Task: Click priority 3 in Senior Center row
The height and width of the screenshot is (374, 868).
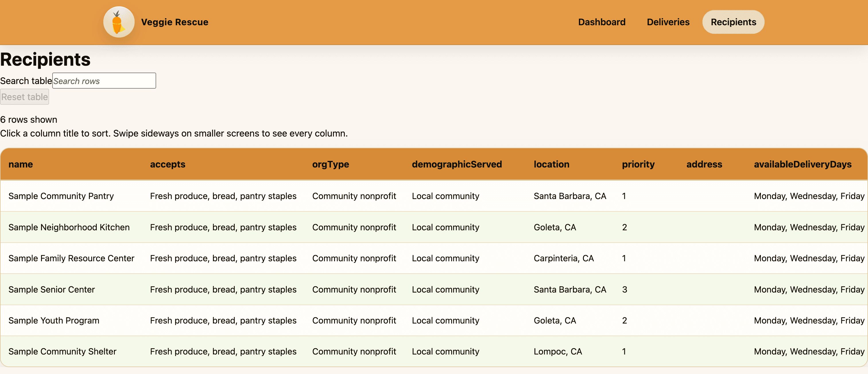Action: (624, 289)
